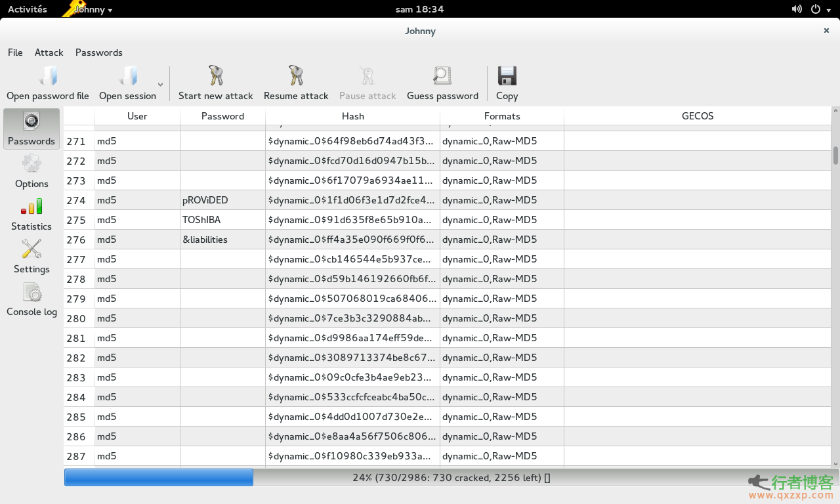Open the Options sidebar panel
The height and width of the screenshot is (504, 840).
31,171
